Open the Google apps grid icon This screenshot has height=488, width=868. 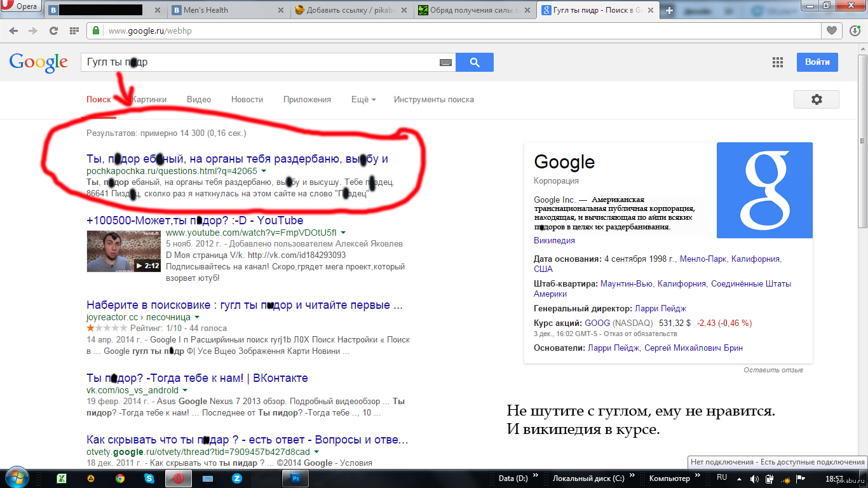point(777,62)
